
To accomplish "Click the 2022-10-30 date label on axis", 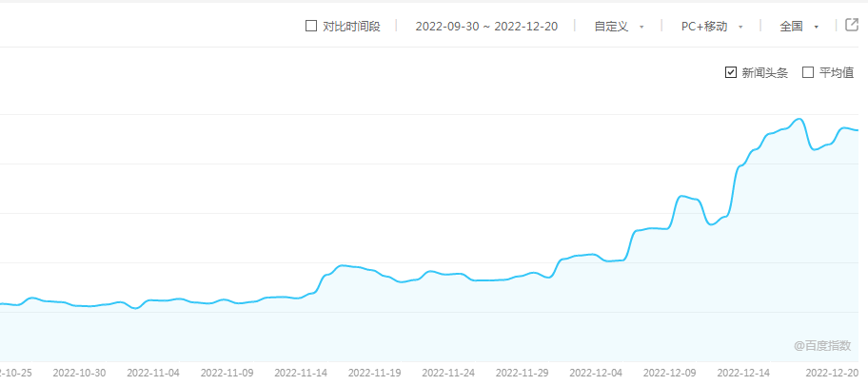I will 79,373.
